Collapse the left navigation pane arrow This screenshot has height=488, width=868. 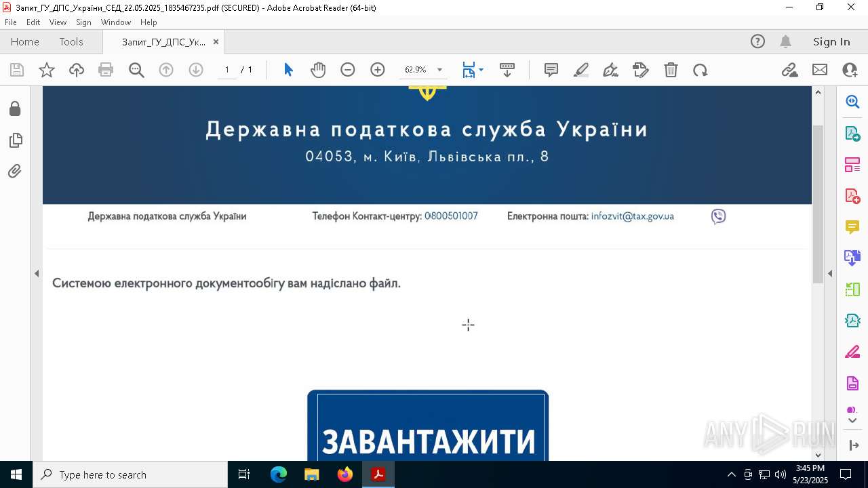click(x=37, y=273)
